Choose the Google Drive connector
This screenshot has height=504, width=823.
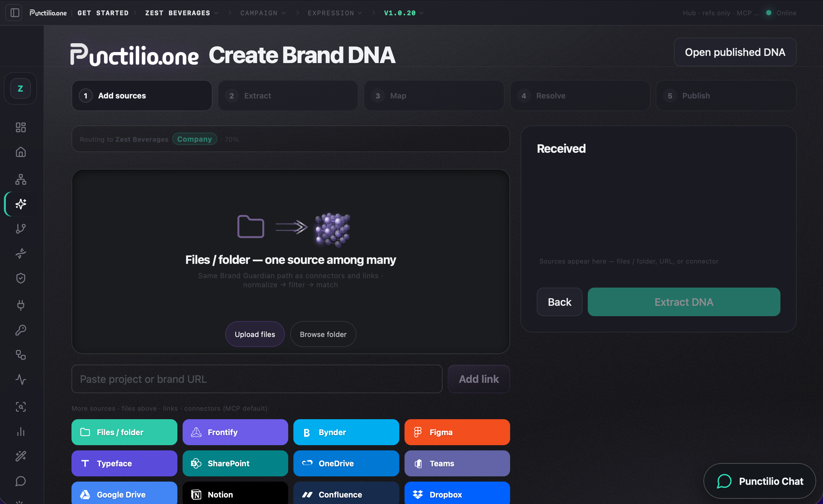124,493
